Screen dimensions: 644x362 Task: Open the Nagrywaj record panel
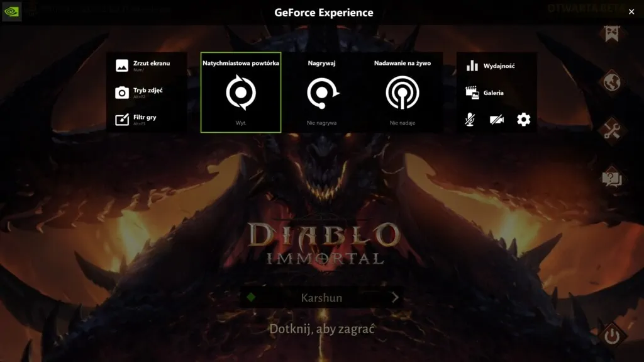coord(321,92)
